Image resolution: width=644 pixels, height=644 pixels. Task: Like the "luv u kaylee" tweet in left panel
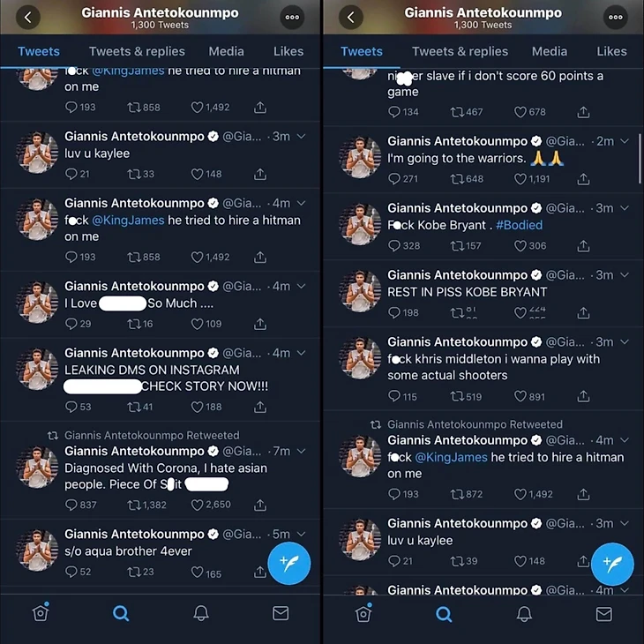197,174
